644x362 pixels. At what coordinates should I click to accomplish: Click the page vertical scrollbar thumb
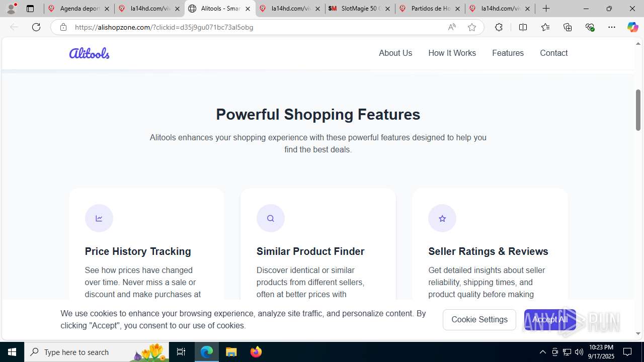[x=638, y=110]
